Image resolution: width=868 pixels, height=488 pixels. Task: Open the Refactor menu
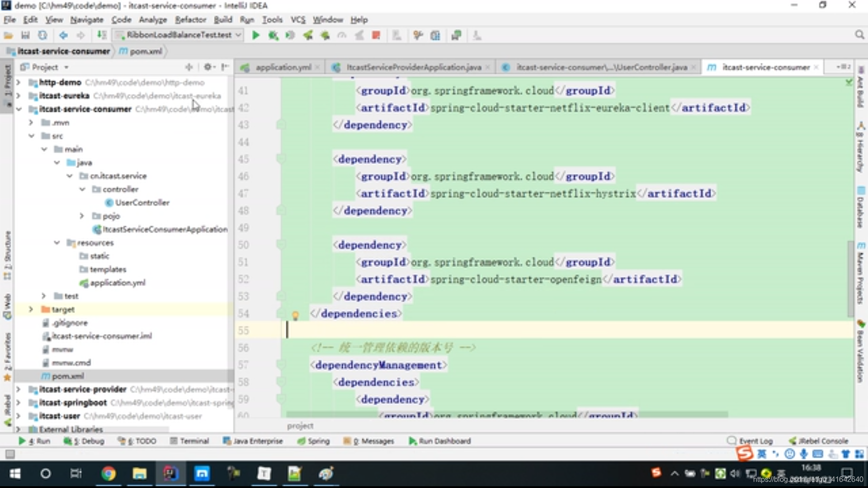point(190,20)
